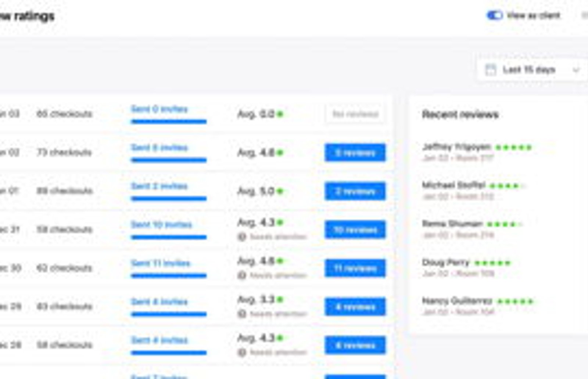Click the checkouts count in the Jan 03 row
The width and height of the screenshot is (588, 379).
[x=64, y=114]
